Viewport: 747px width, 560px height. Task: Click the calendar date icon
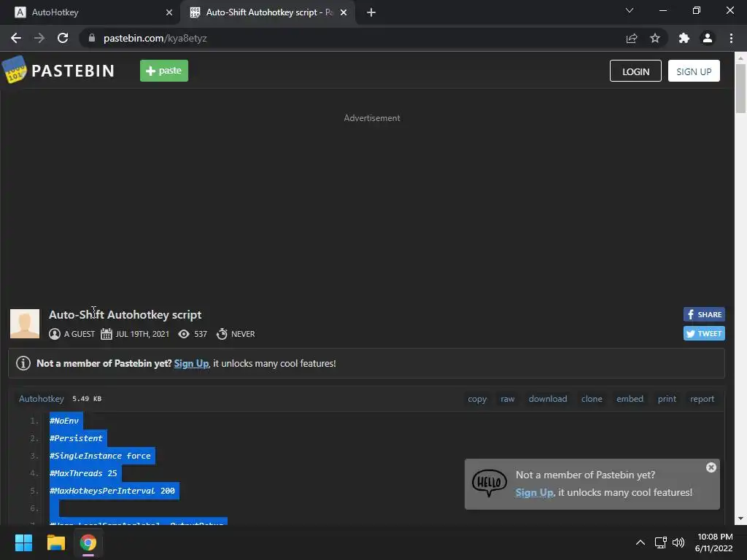tap(107, 334)
